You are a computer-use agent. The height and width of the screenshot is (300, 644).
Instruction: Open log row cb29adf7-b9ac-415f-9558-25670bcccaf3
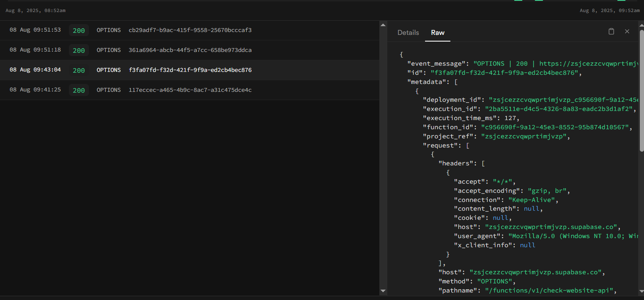(x=189, y=30)
